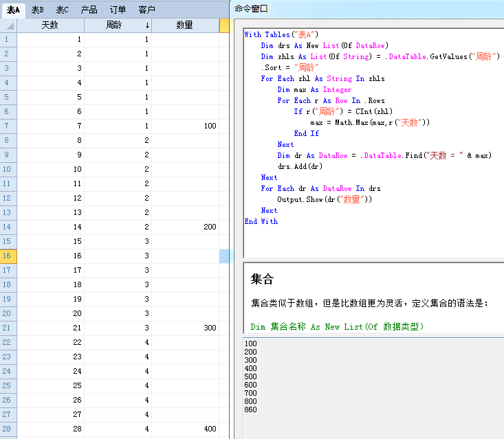This screenshot has width=504, height=439.
Task: Click the Math.Max code line
Action: tap(370, 123)
